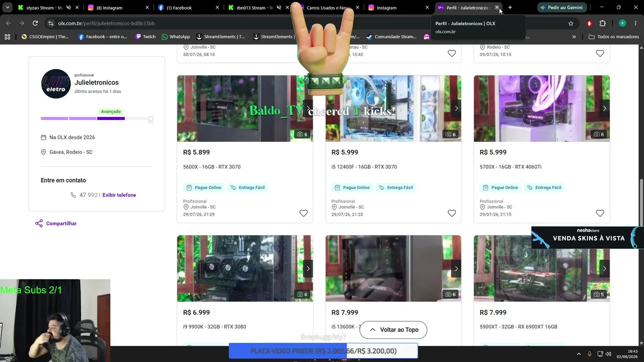This screenshot has width=644, height=362.
Task: Switch to the rbn013 Stream tab
Action: coord(259,8)
